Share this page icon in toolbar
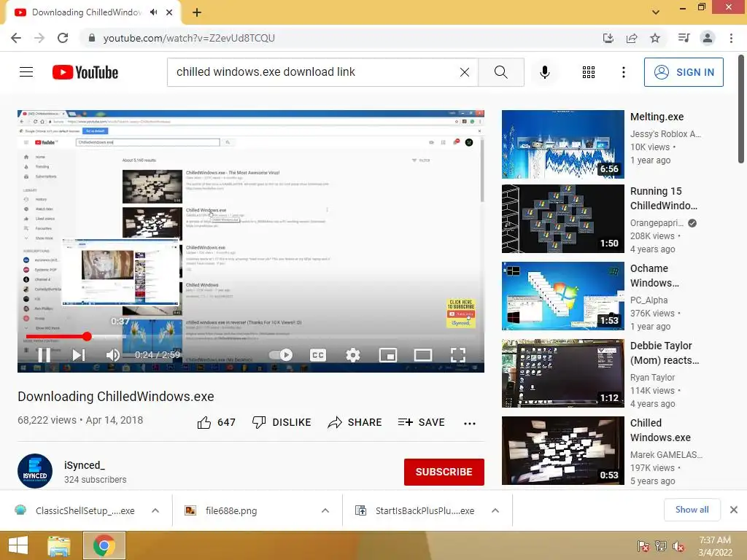This screenshot has width=747, height=560. (632, 38)
